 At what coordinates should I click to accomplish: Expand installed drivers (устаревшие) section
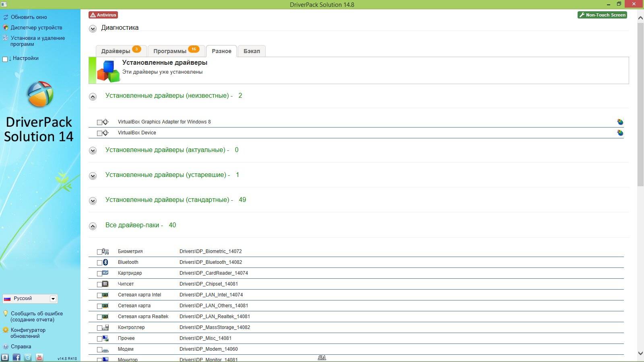pos(93,176)
